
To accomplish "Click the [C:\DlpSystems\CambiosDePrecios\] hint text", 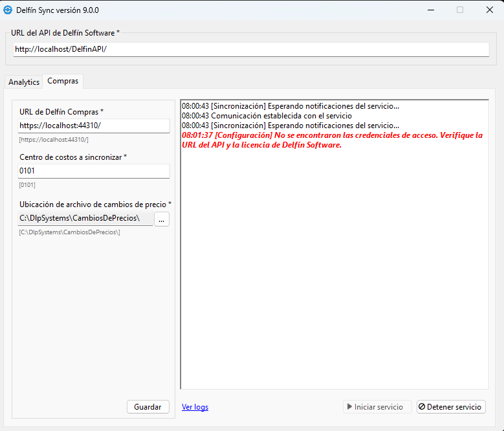I will (x=69, y=232).
